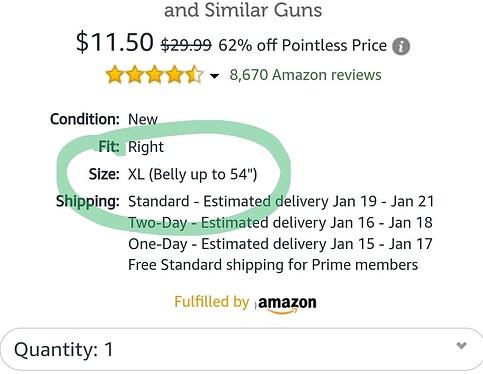Screen dimensions: 483x374
Task: Click the Amazon logo
Action: coord(287,304)
